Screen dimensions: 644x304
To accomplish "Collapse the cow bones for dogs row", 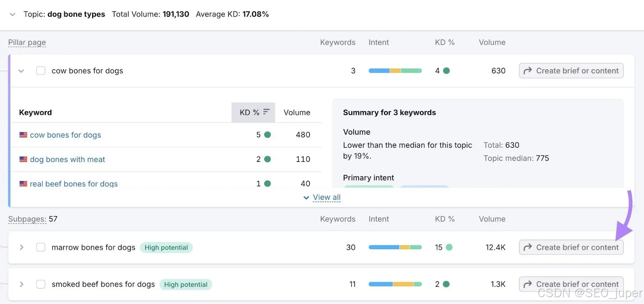I will (21, 71).
